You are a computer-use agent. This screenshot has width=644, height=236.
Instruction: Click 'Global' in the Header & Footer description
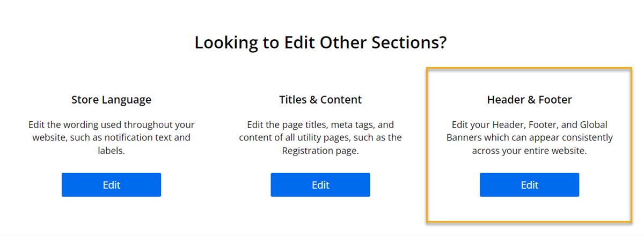595,125
